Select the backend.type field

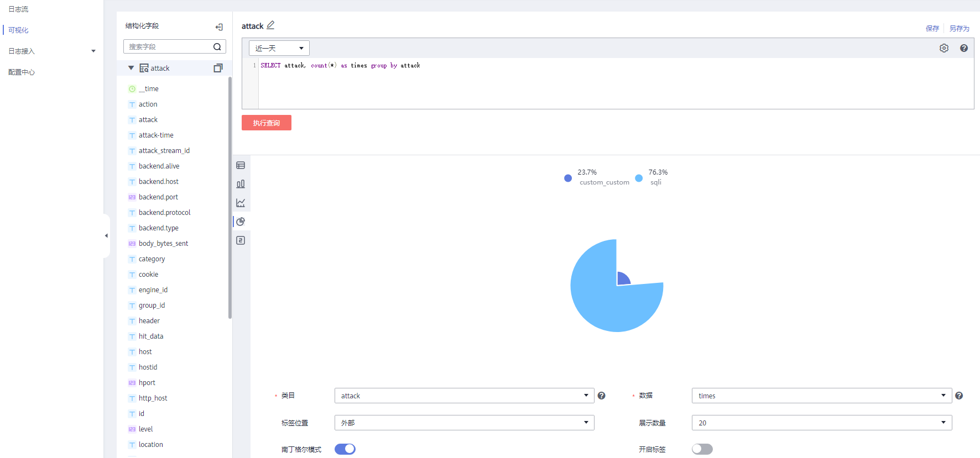159,228
